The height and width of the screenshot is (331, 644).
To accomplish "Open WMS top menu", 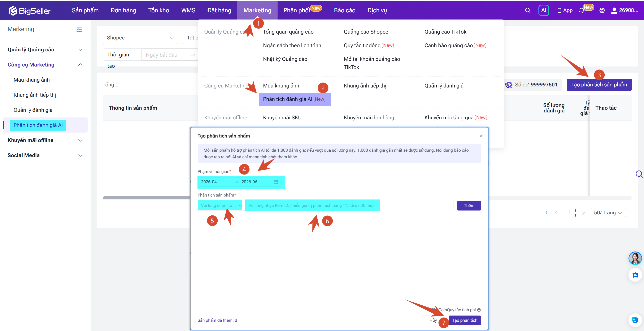I will click(x=188, y=10).
